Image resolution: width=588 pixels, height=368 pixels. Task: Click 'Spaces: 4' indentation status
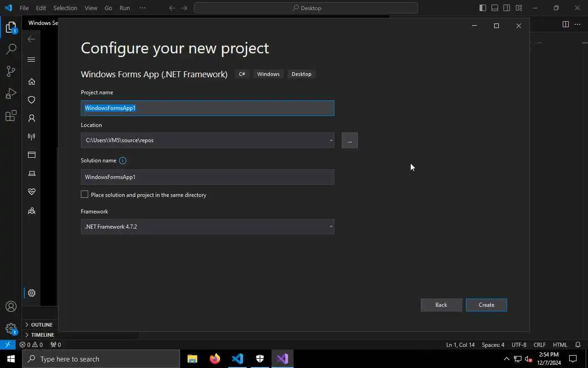pos(493,345)
